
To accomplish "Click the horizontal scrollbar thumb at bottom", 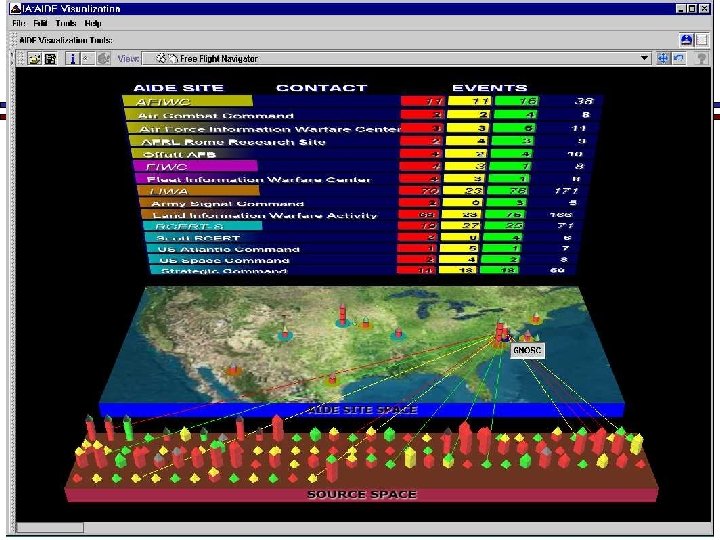I will pyautogui.click(x=51, y=527).
